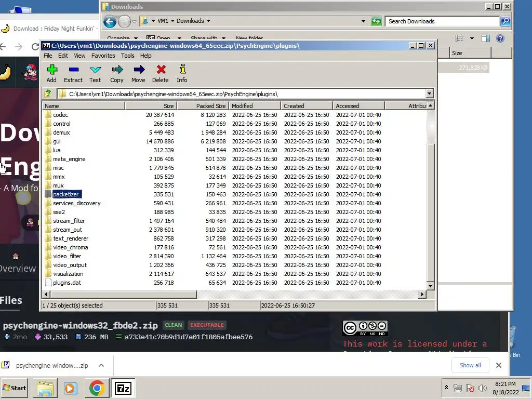
Task: Expand the Explorer address history dropdown
Action: click(x=363, y=21)
